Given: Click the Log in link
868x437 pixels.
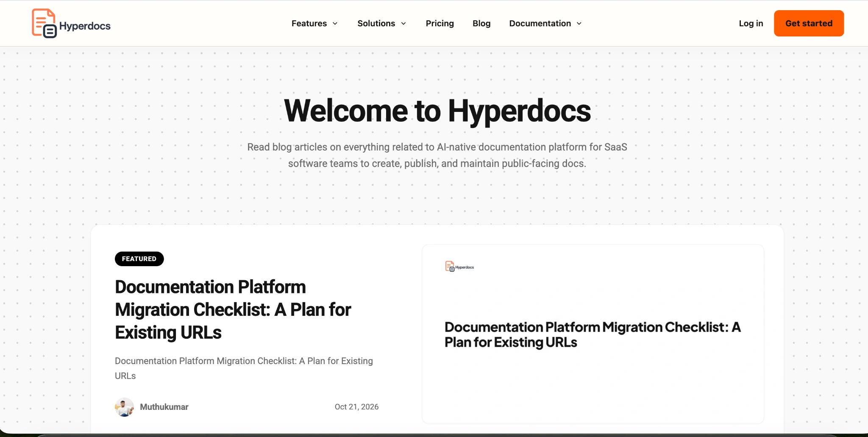Looking at the screenshot, I should [x=751, y=23].
